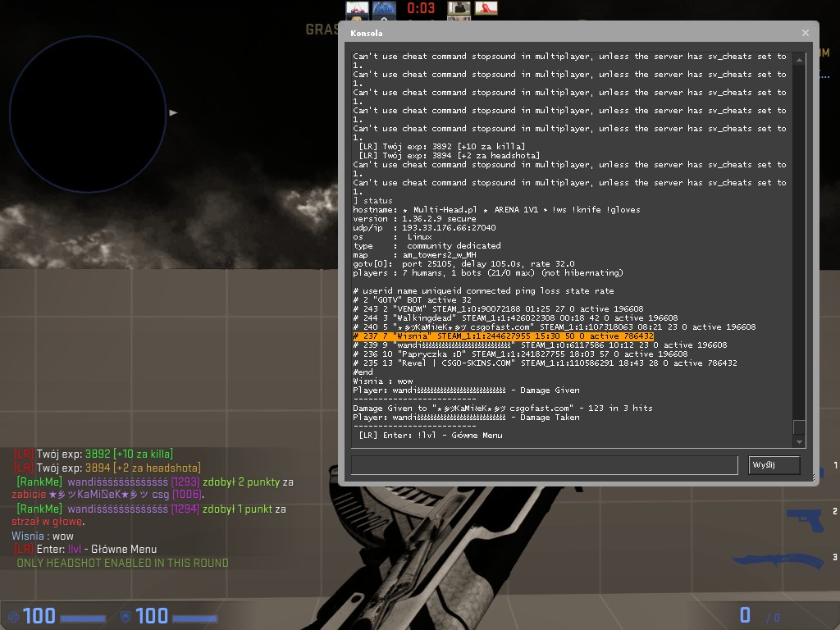
Task: Click the dark figure player avatar
Action: tap(459, 9)
